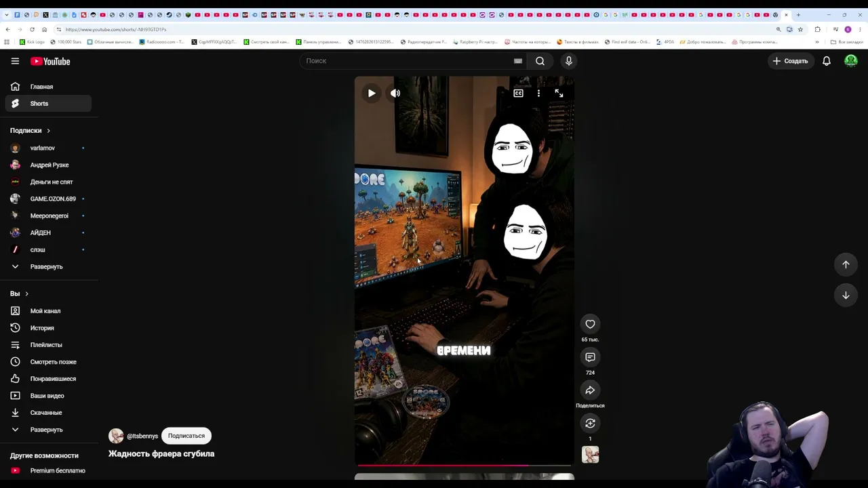This screenshot has width=868, height=488.
Task: Open the @ltsbennys channel link
Action: (142, 436)
